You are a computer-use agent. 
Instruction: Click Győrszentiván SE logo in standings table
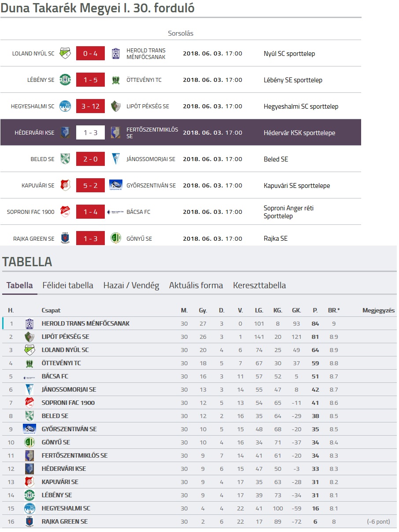tap(30, 429)
